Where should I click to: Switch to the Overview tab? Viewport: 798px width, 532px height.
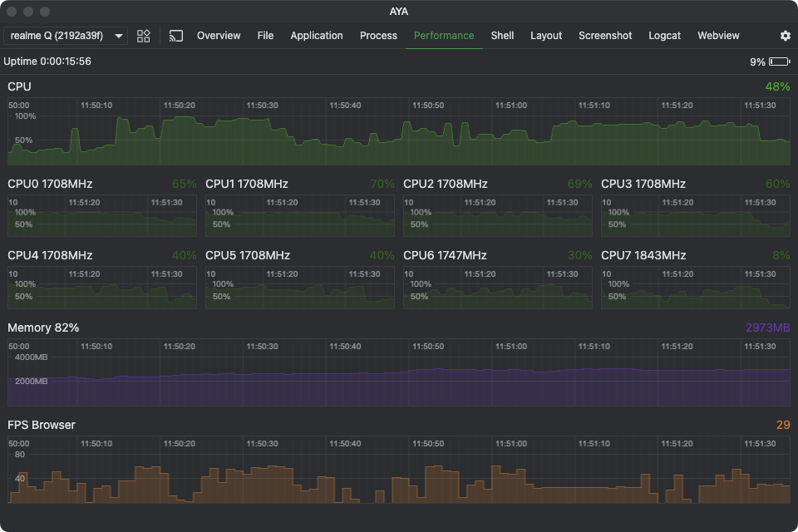click(x=219, y=36)
